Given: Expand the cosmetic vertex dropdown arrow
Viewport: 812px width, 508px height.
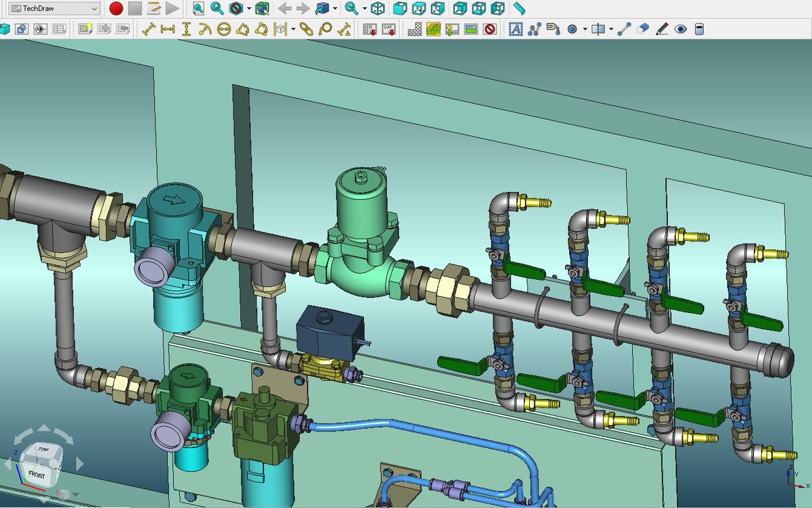Looking at the screenshot, I should [585, 29].
